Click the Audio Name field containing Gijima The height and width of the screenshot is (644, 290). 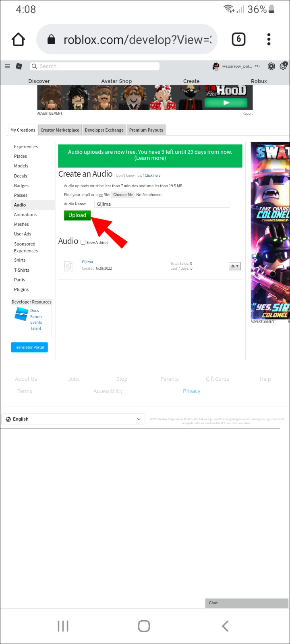(x=162, y=204)
